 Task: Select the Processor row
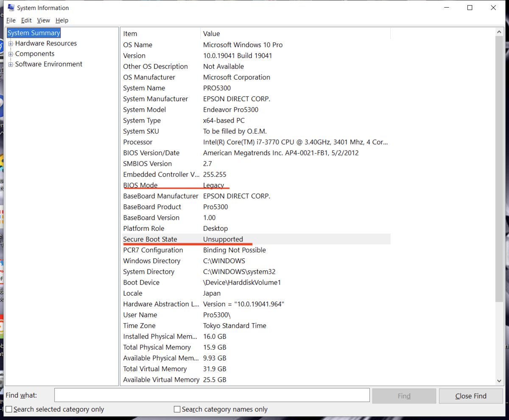pyautogui.click(x=256, y=142)
